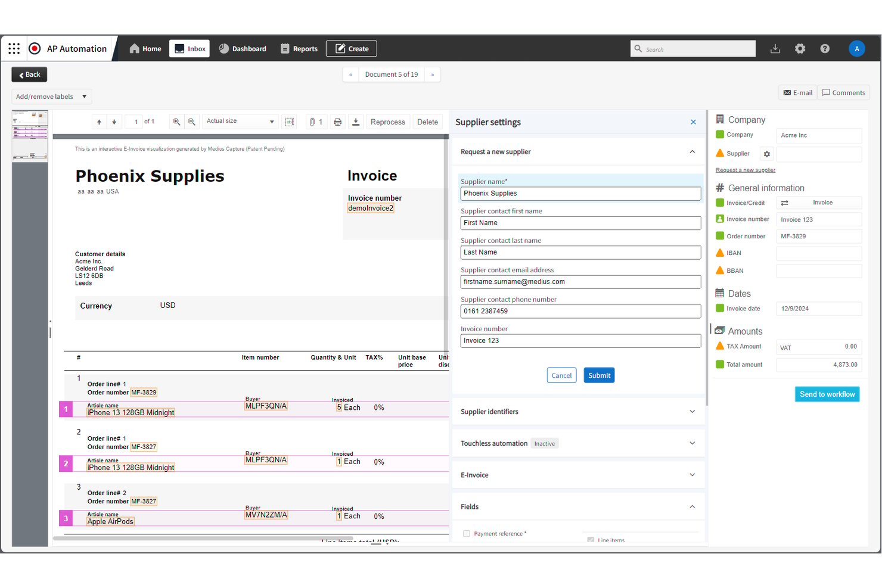Click the Invoice number field in Supplier settings

click(x=581, y=341)
